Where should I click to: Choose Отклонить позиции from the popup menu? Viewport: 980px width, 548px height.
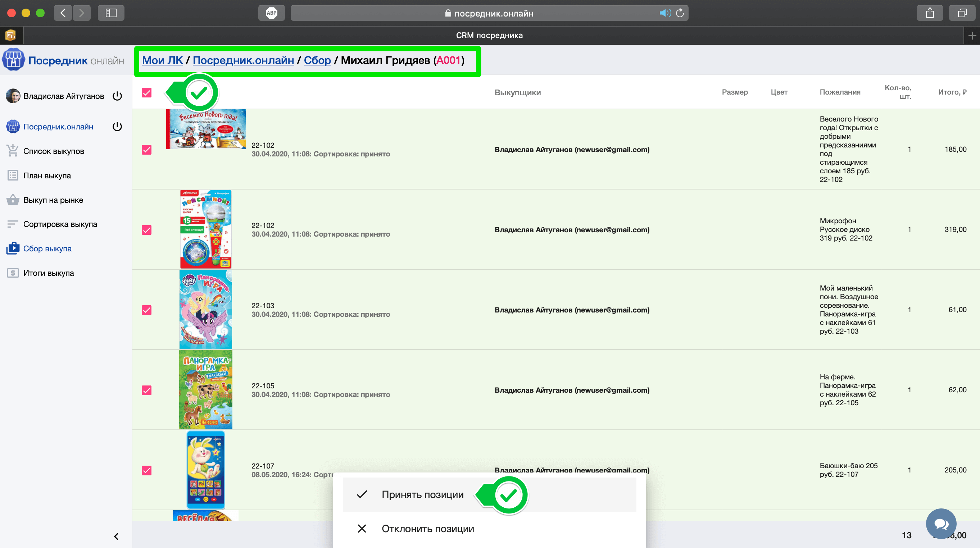(427, 529)
